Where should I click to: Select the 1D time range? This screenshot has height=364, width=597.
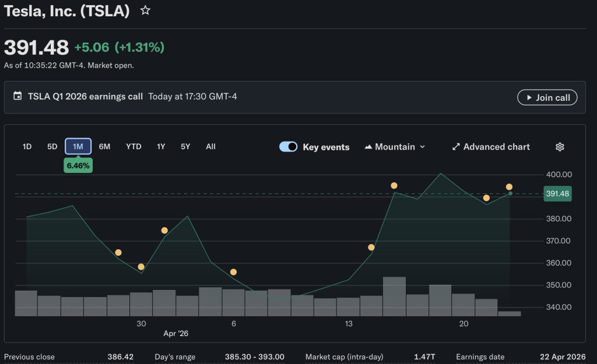pos(27,147)
